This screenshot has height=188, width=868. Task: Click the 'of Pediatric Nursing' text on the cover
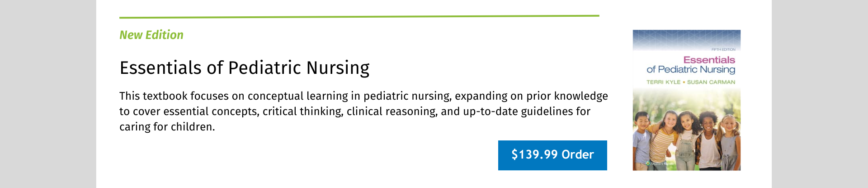[690, 70]
